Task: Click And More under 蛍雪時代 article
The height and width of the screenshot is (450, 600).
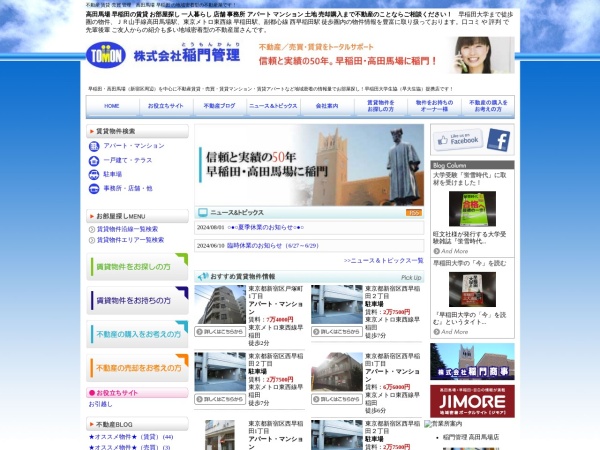Action: [451, 251]
